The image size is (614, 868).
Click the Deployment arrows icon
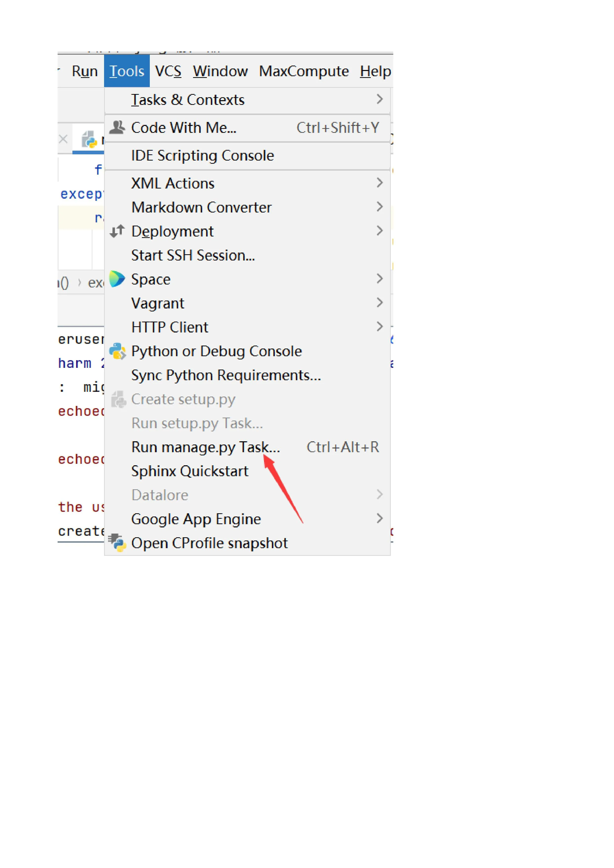tap(117, 231)
